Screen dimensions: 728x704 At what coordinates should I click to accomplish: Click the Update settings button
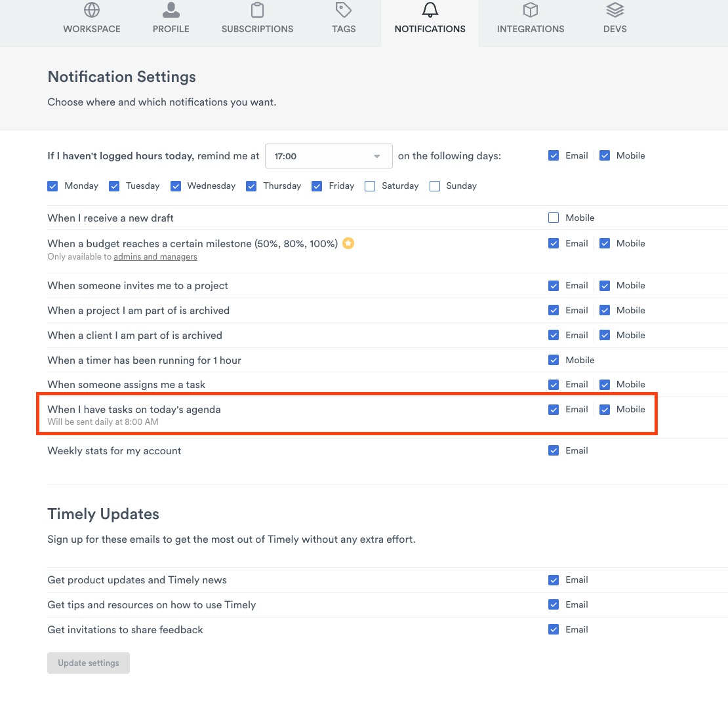click(x=89, y=663)
